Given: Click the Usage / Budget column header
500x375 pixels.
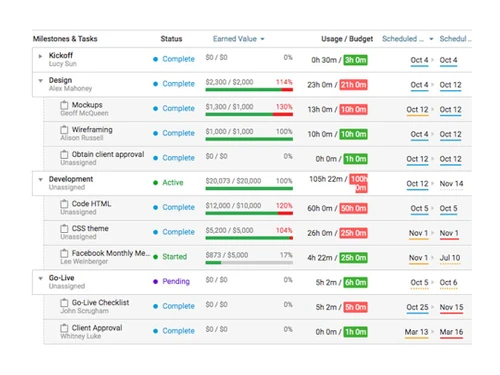Looking at the screenshot, I should [x=347, y=39].
